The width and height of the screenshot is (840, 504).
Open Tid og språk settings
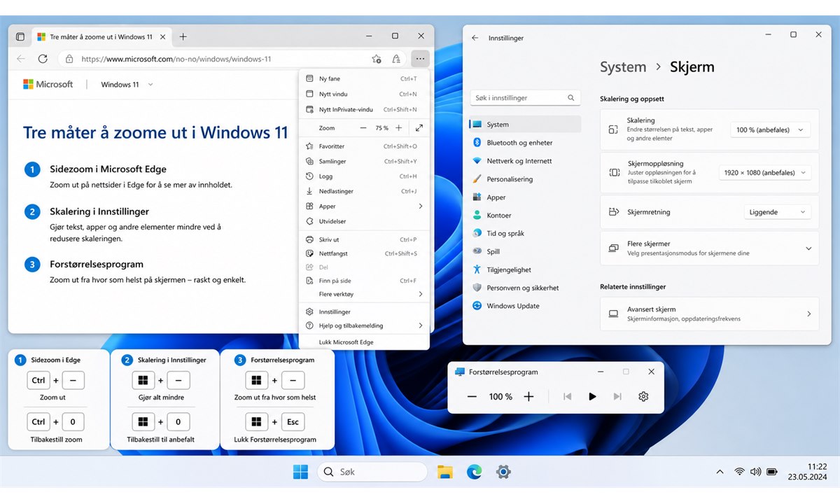(x=525, y=233)
